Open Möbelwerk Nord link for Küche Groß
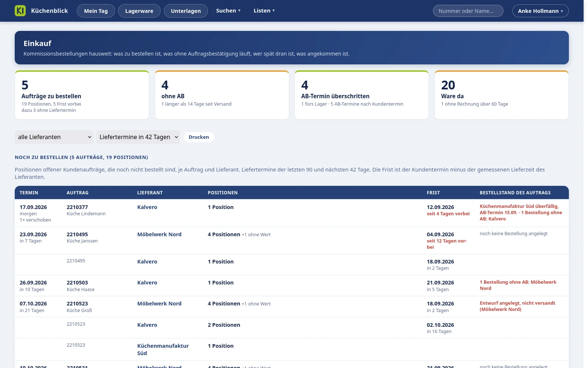Viewport: 588px width, 368px height. click(x=159, y=304)
